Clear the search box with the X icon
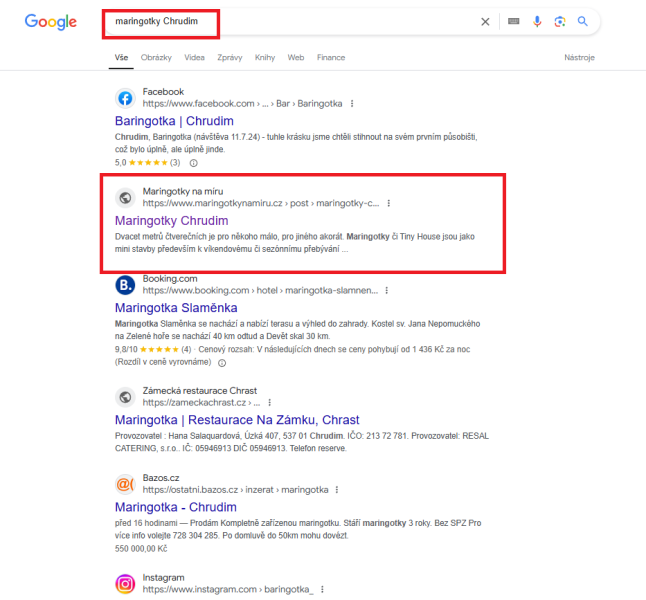This screenshot has height=600, width=646. (x=485, y=21)
